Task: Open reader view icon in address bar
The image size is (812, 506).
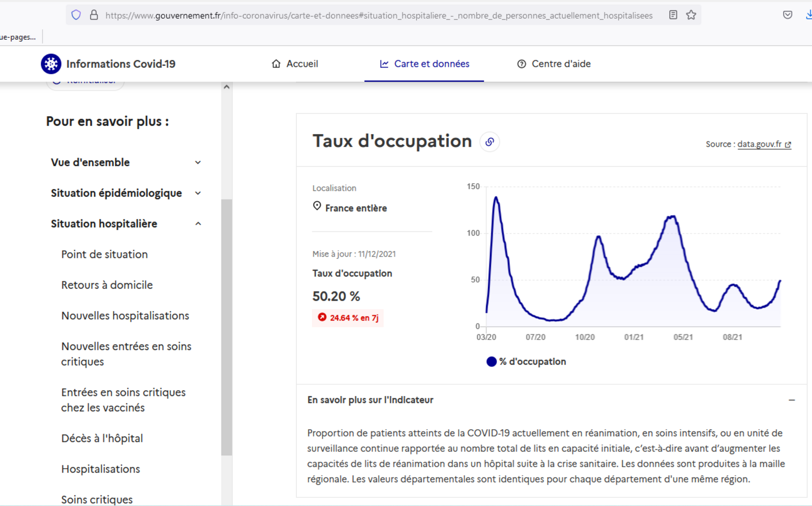Action: pos(673,15)
